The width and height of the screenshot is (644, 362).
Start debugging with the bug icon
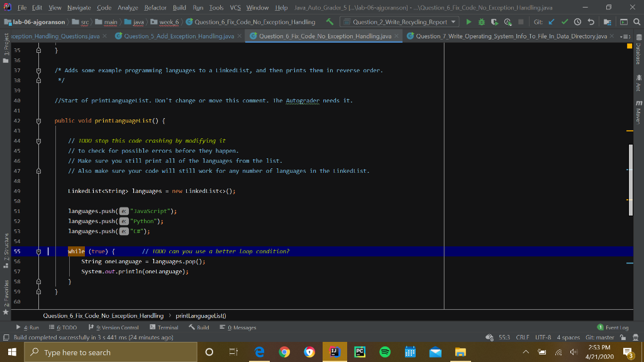click(x=481, y=21)
